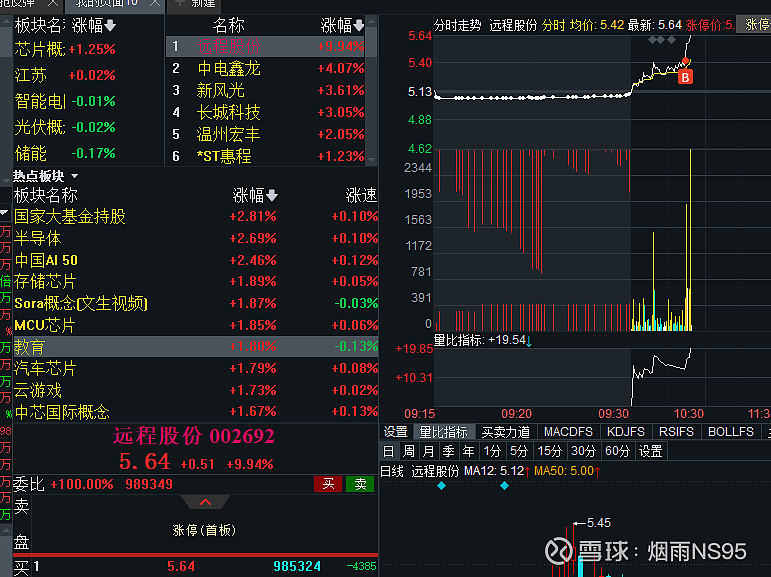Select stock 远程股份 in ranking list

[266, 47]
